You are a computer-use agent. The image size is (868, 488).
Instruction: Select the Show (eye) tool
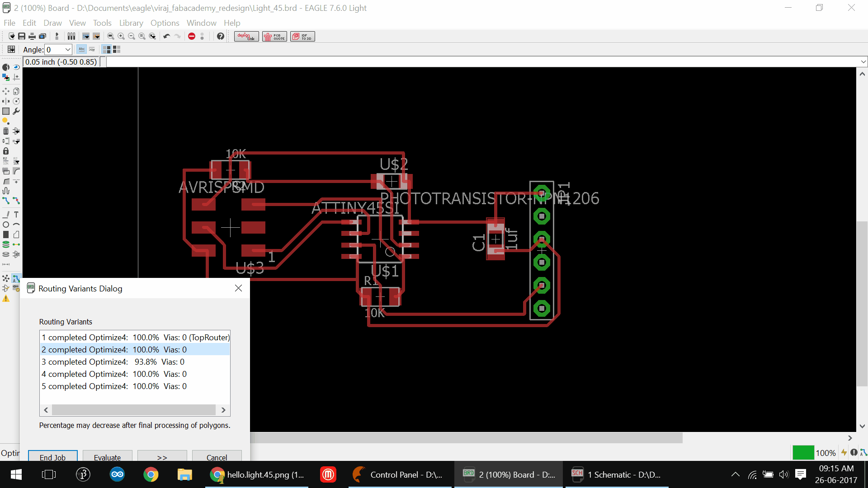click(16, 67)
